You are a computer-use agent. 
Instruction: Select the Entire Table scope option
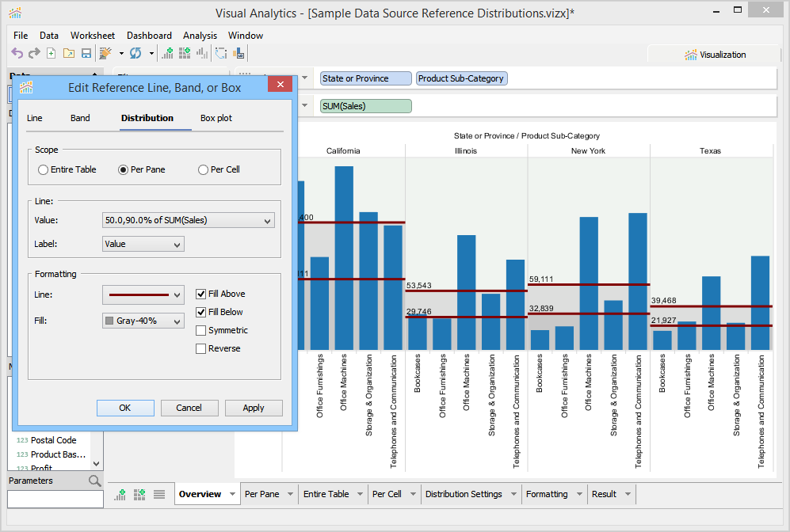point(43,169)
